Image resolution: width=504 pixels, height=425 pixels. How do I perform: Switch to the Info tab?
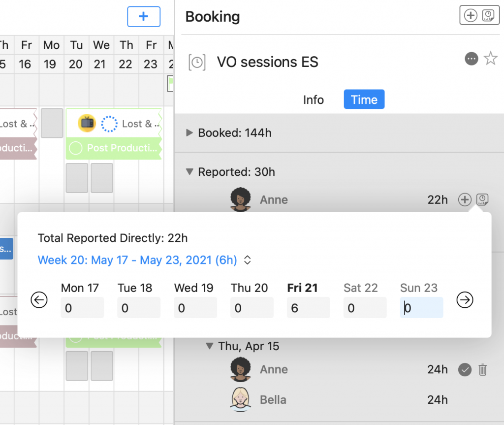pyautogui.click(x=314, y=100)
